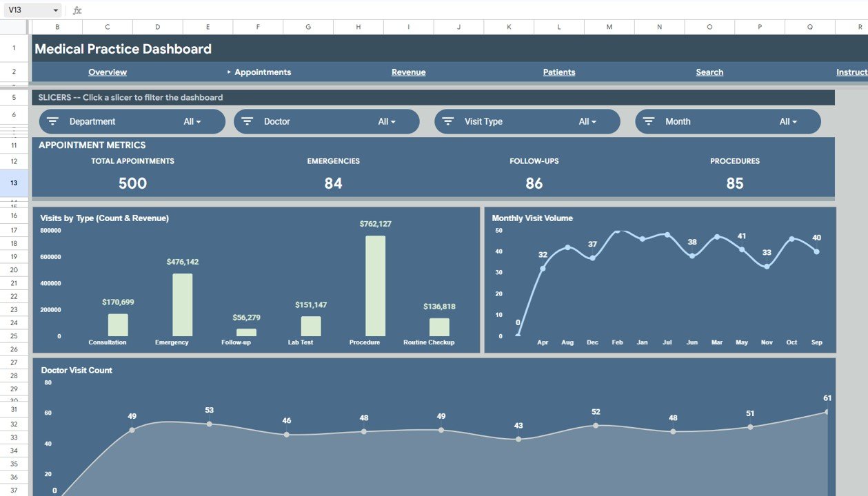Expand the Appointments section arrow

point(229,72)
